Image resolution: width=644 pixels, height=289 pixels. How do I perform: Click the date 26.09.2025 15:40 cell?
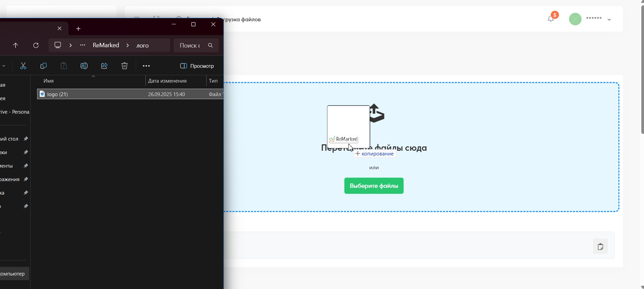pyautogui.click(x=167, y=94)
